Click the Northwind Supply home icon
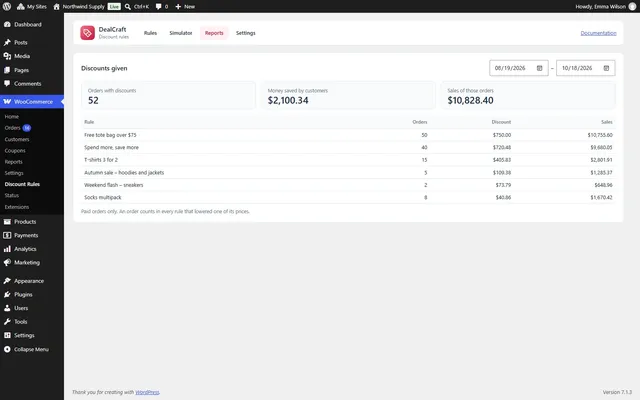 (56, 7)
